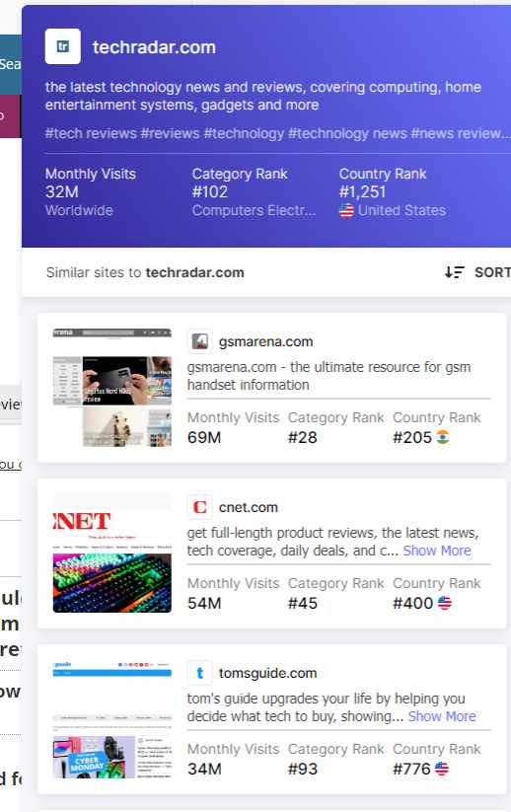The height and width of the screenshot is (812, 511).
Task: Open the tomsguide.com site link
Action: (x=267, y=673)
